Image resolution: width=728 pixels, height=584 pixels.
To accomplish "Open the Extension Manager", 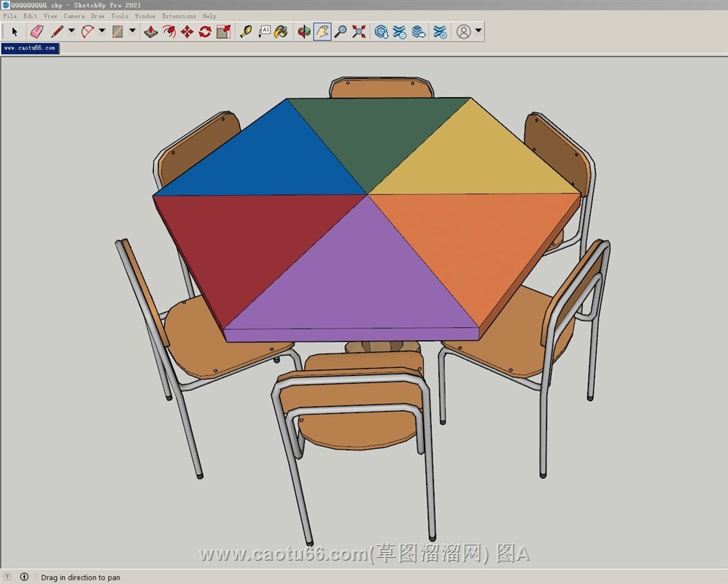I will pyautogui.click(x=440, y=31).
